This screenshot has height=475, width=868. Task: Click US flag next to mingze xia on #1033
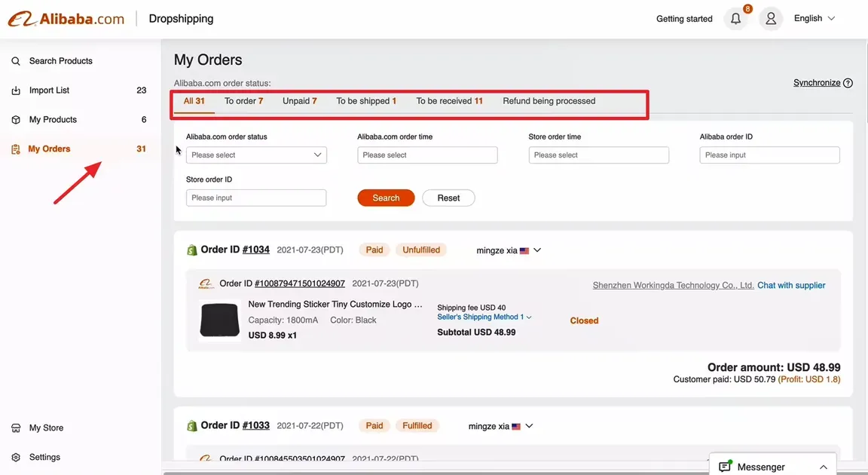coord(516,426)
